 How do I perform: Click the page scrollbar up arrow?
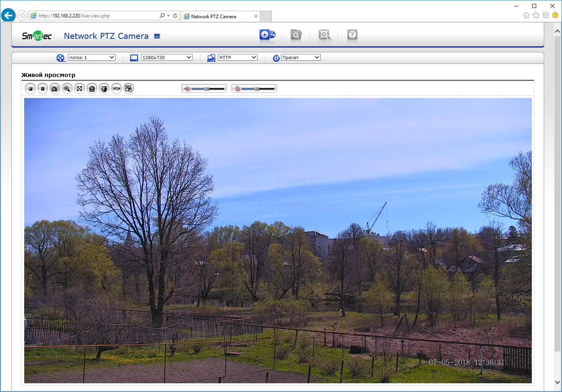click(558, 31)
